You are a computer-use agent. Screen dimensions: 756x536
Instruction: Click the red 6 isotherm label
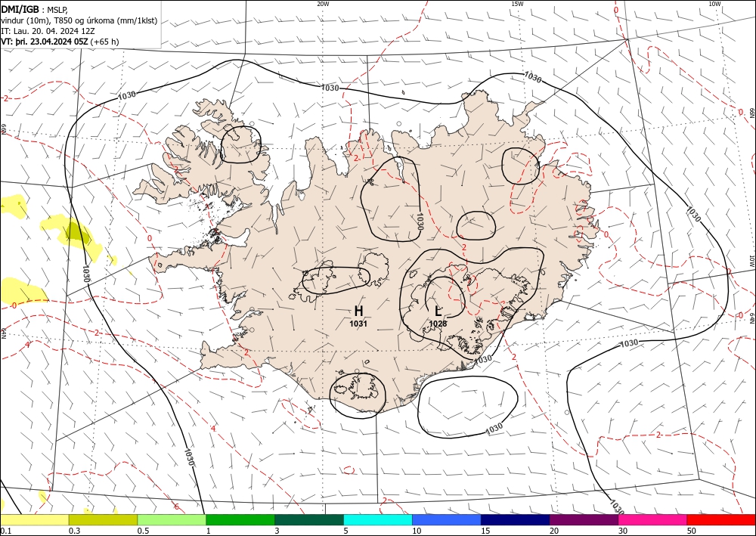point(176,507)
